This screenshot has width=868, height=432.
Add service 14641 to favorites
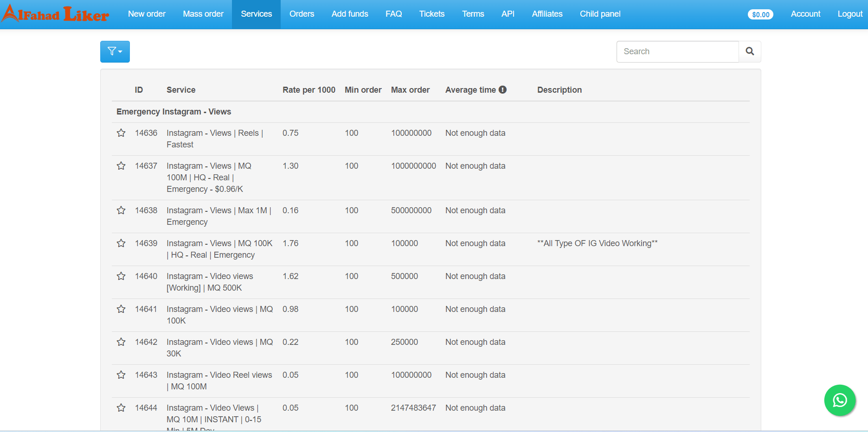click(x=121, y=309)
